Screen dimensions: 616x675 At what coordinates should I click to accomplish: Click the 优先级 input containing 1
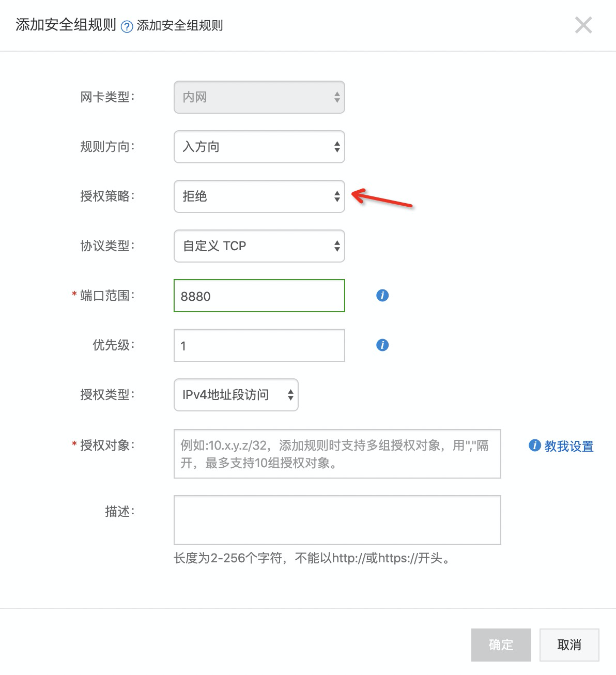tap(258, 345)
